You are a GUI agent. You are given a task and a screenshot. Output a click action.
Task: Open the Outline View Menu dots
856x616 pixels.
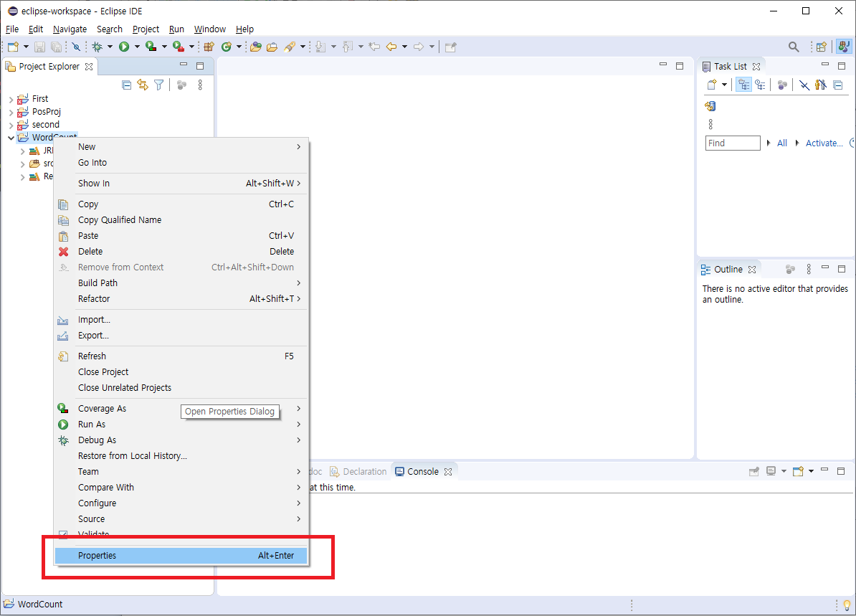[x=809, y=269]
